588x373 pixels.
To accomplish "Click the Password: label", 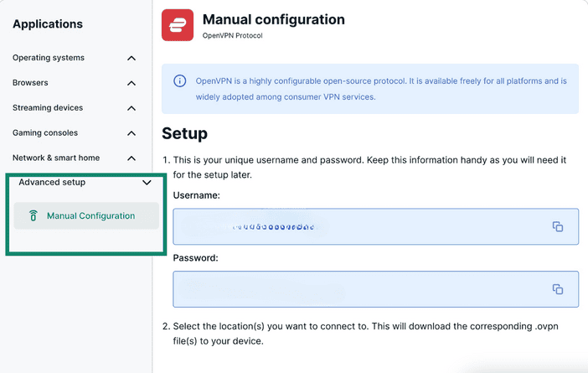I will (195, 258).
